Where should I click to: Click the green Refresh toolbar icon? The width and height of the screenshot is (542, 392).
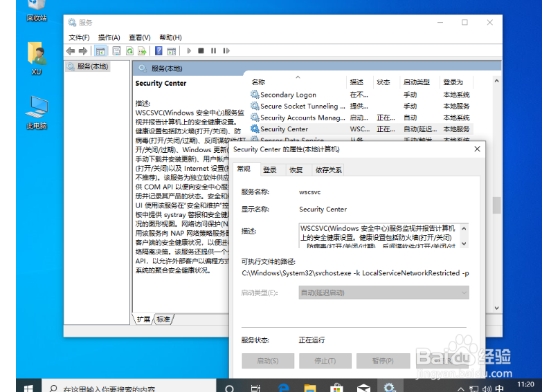(129, 51)
